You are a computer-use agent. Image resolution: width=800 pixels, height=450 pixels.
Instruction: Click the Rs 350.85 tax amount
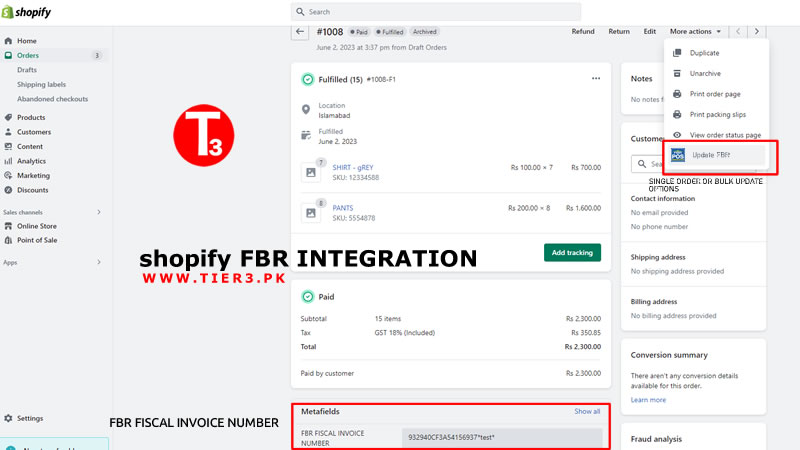click(x=586, y=333)
